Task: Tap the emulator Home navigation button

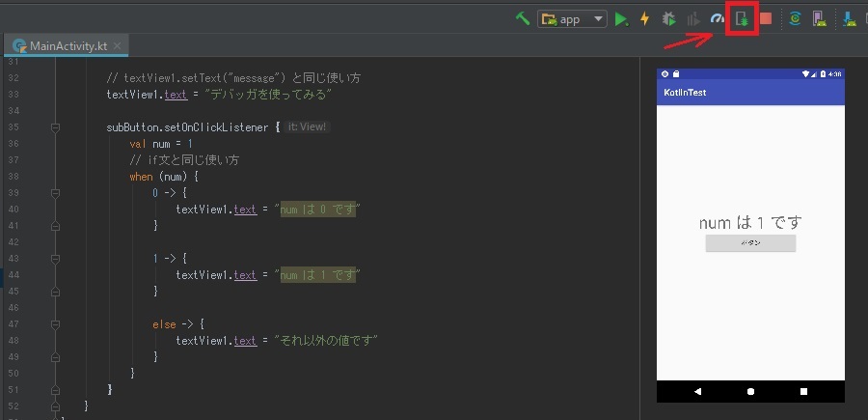Action: tap(750, 391)
